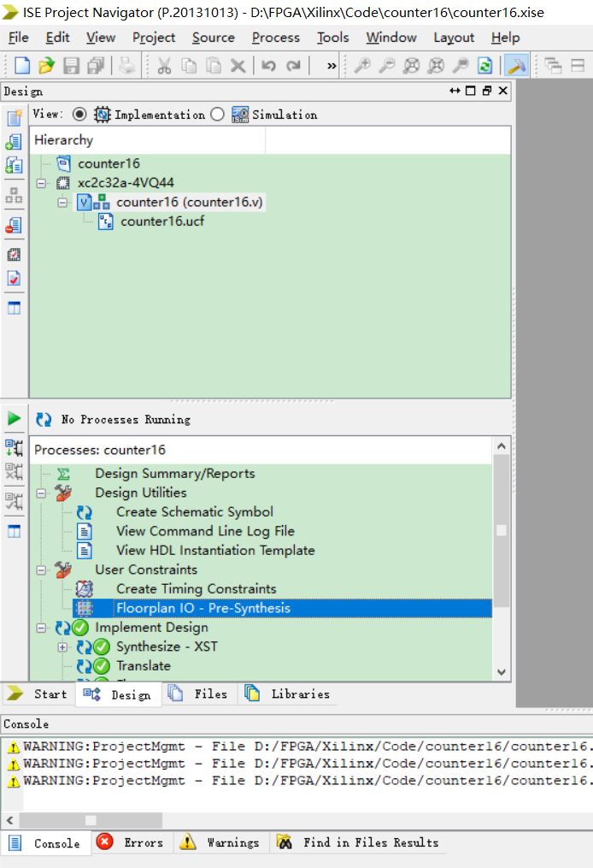The image size is (593, 868).
Task: Switch to Find in Files Results tab
Action: pos(359,842)
